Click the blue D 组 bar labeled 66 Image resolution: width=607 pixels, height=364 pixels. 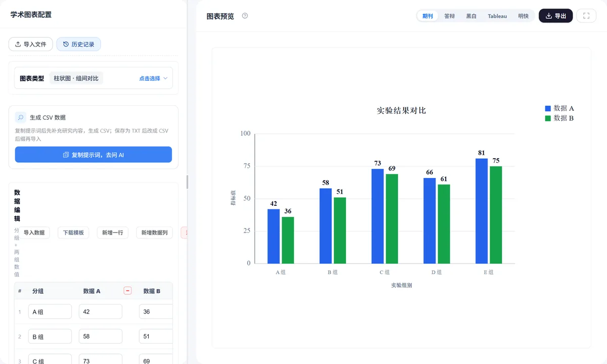click(429, 220)
